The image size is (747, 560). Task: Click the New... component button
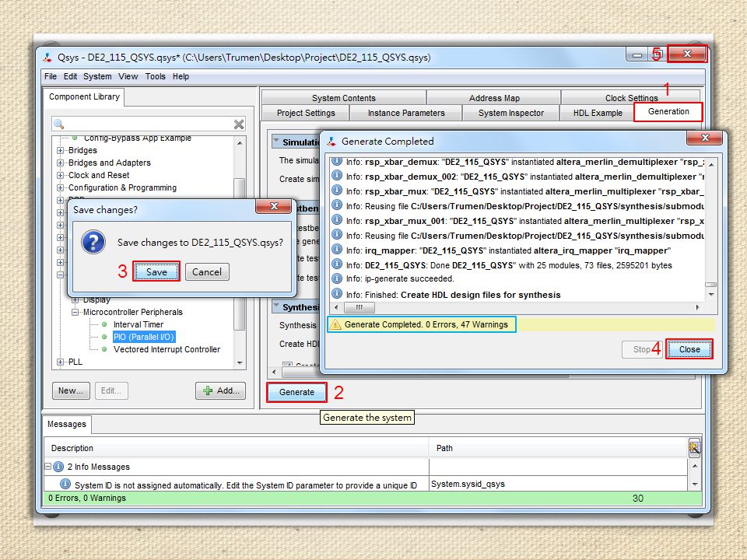(x=71, y=390)
